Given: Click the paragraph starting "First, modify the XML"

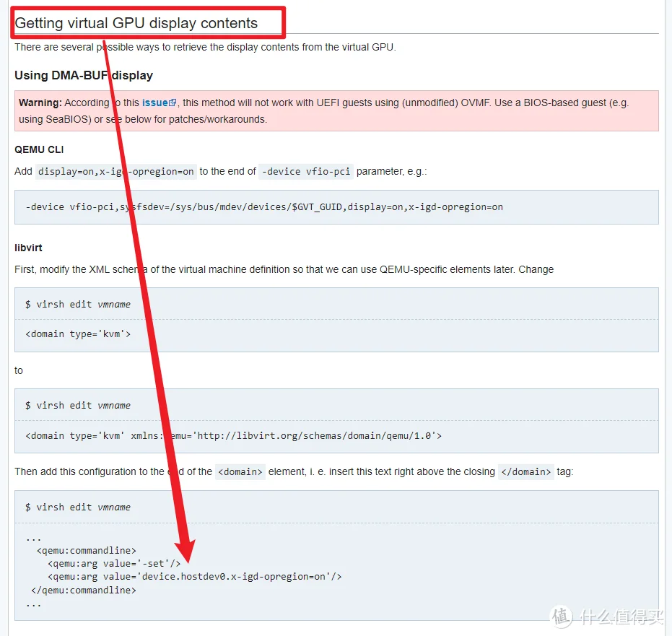Looking at the screenshot, I should pos(284,269).
